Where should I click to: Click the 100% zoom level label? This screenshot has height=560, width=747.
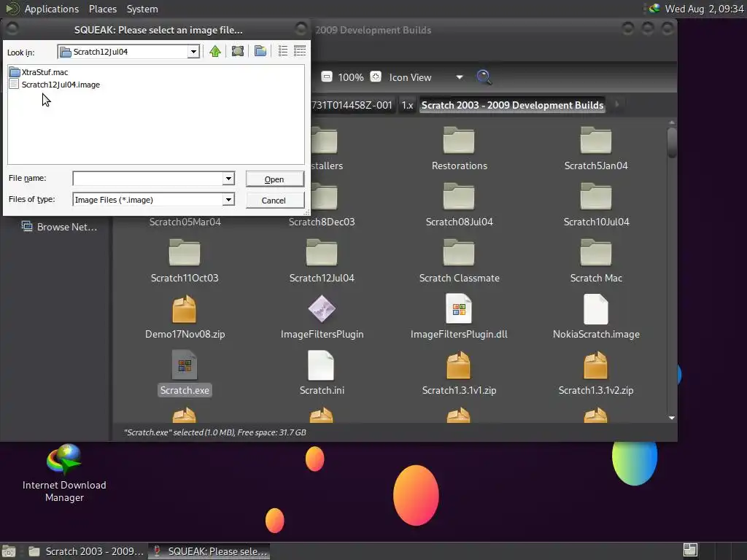pos(351,77)
